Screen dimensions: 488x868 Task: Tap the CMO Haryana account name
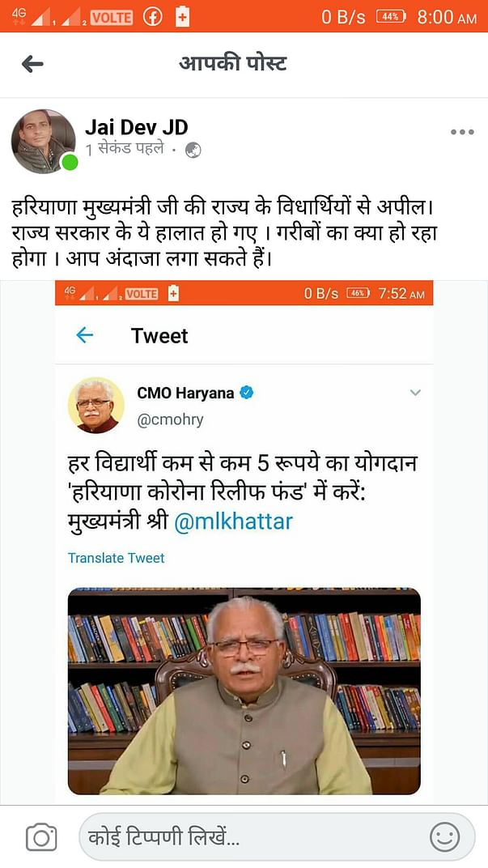pos(186,393)
